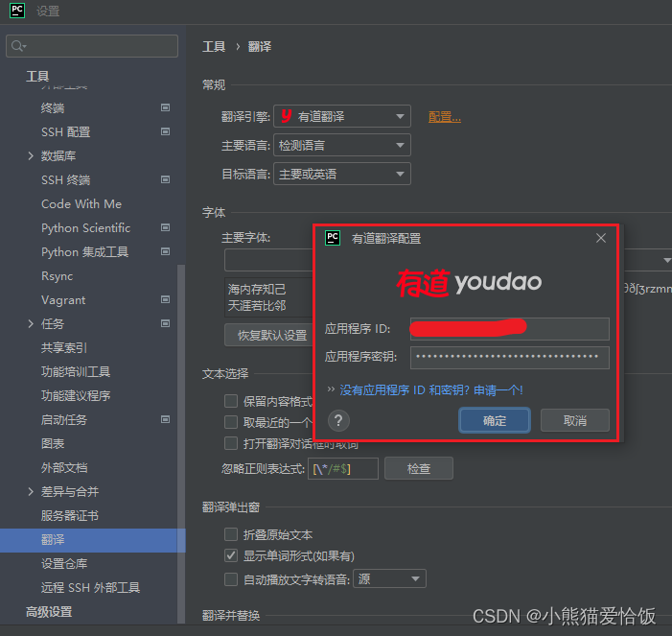Select 翻译 settings page
672x636 pixels.
93,540
